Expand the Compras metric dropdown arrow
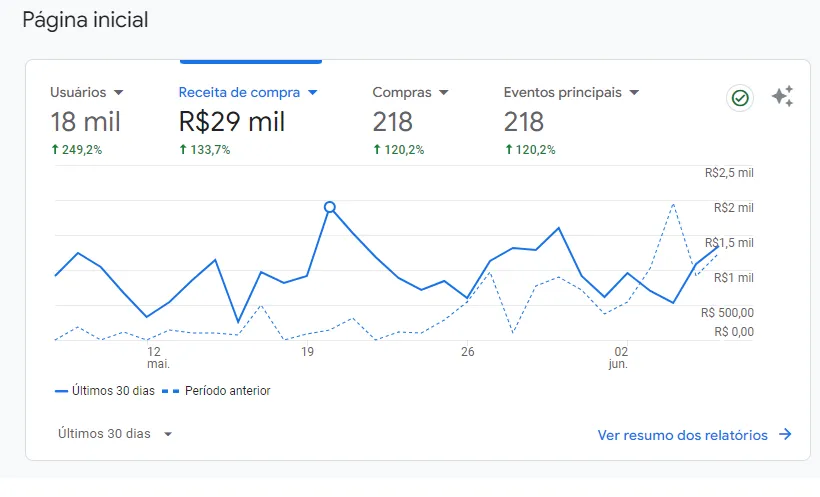820x497 pixels. click(x=444, y=93)
